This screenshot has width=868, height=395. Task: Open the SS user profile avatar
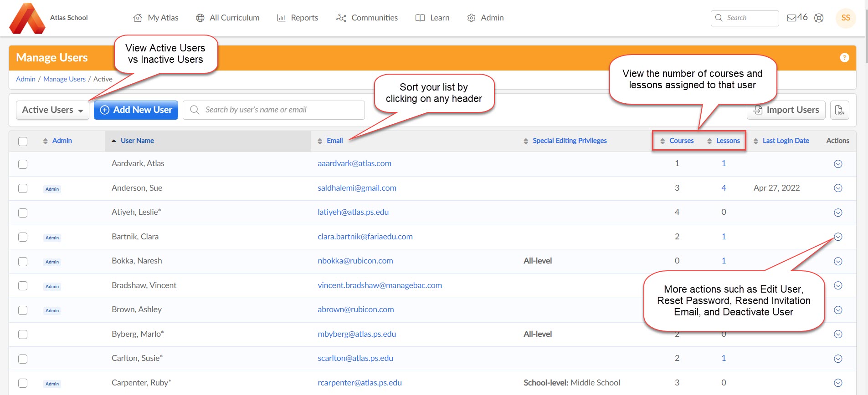click(846, 18)
